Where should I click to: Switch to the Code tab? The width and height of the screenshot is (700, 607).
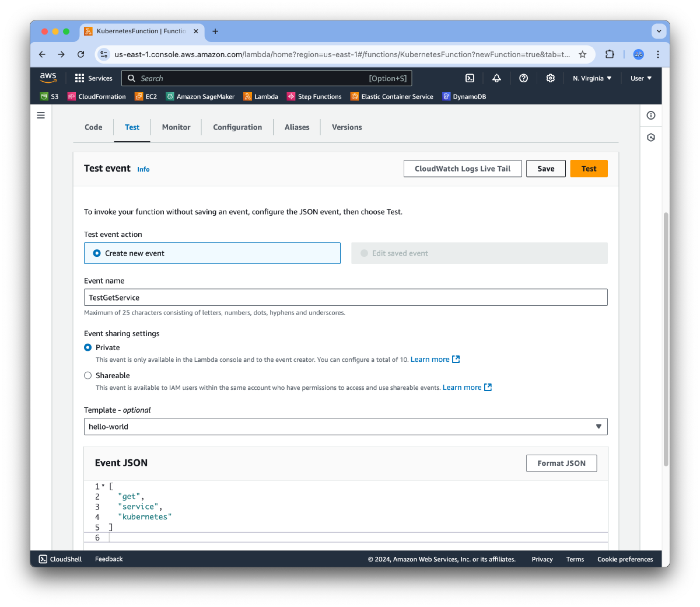93,127
